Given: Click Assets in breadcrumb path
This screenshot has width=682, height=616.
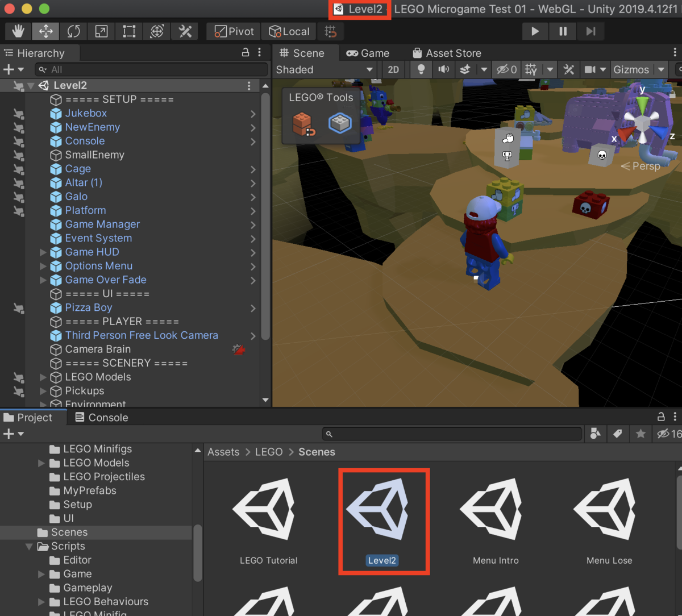Looking at the screenshot, I should [x=223, y=452].
